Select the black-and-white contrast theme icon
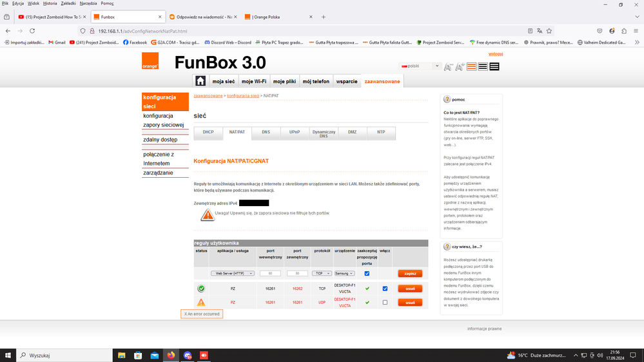 point(483,66)
